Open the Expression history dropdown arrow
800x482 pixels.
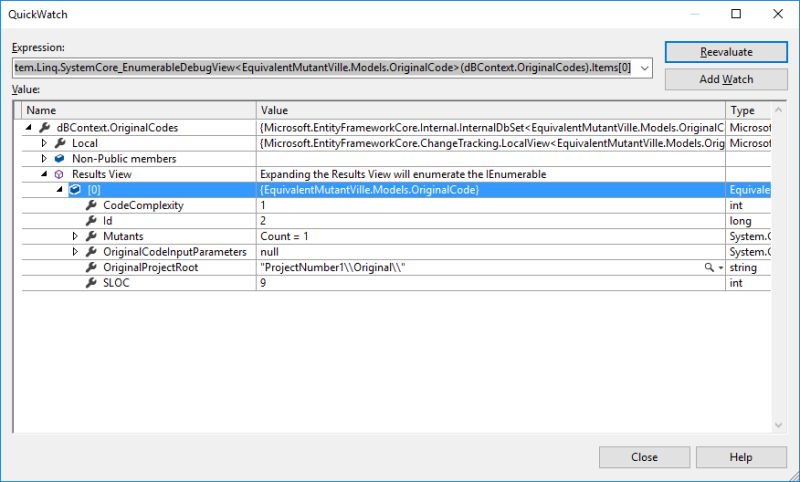644,68
